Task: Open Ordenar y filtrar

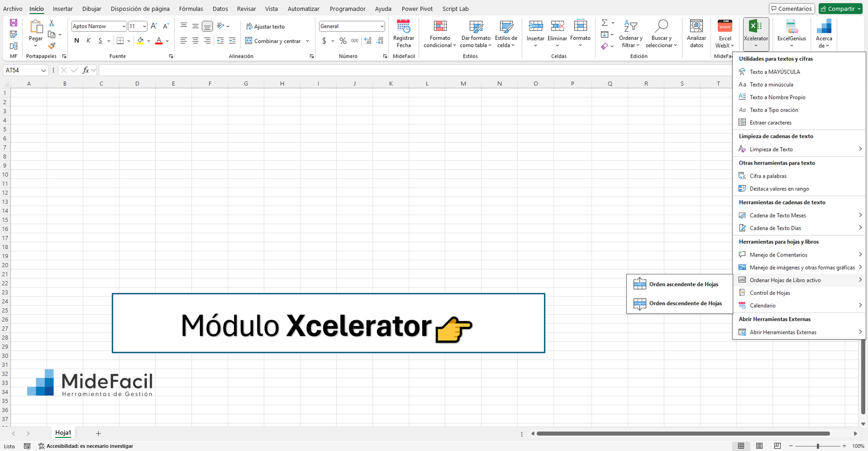Action: (x=631, y=34)
